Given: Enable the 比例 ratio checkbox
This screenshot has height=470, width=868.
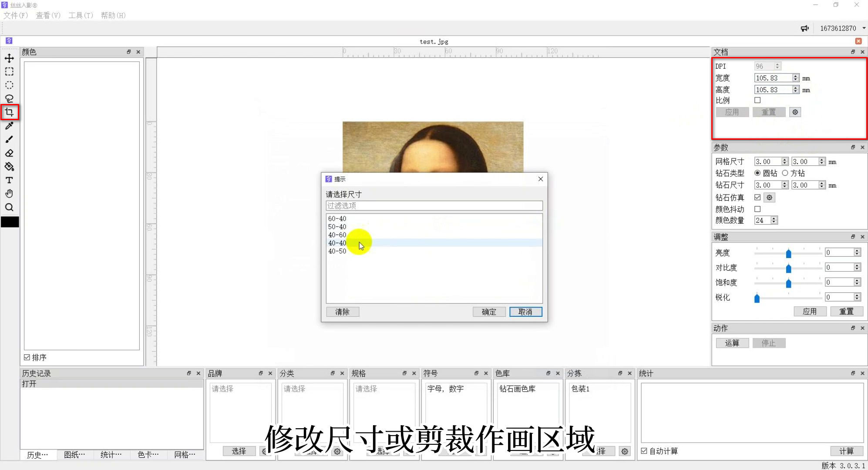Looking at the screenshot, I should pos(757,100).
